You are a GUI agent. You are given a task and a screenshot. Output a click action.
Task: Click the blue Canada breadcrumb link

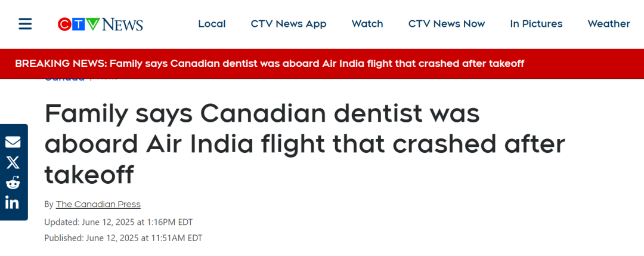click(64, 79)
